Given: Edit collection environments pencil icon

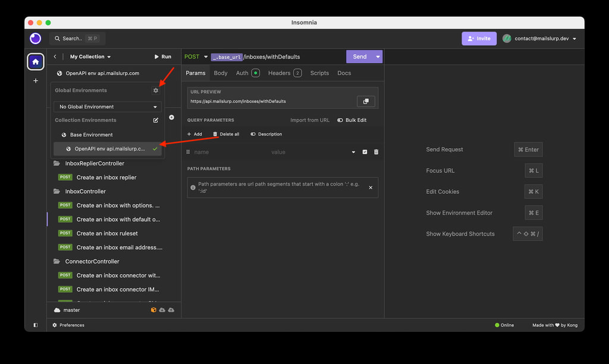Looking at the screenshot, I should (x=156, y=120).
